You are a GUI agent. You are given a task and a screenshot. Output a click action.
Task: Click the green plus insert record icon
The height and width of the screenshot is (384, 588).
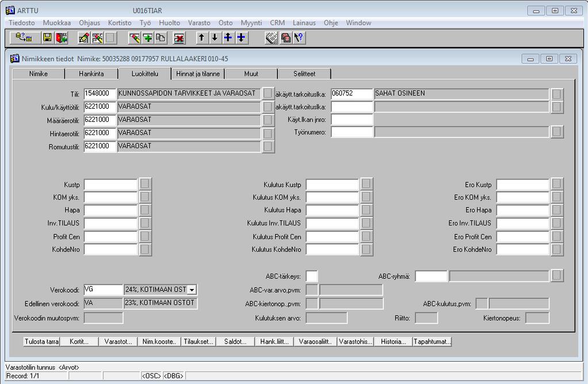148,38
